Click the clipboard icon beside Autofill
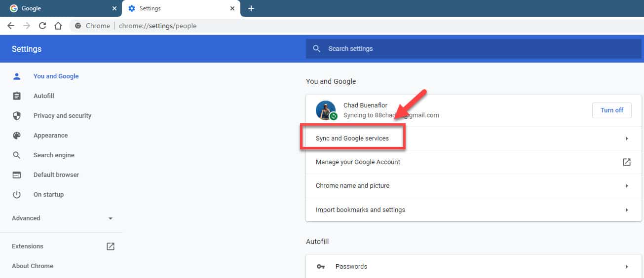 pos(17,96)
